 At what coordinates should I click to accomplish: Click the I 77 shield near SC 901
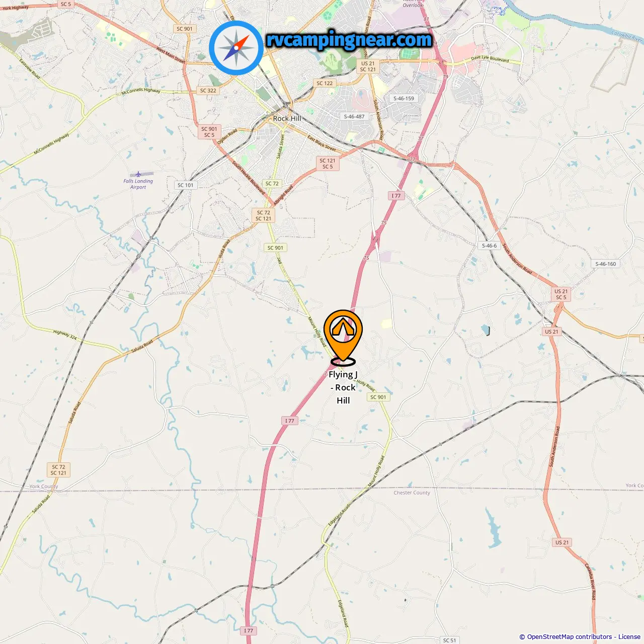point(290,421)
